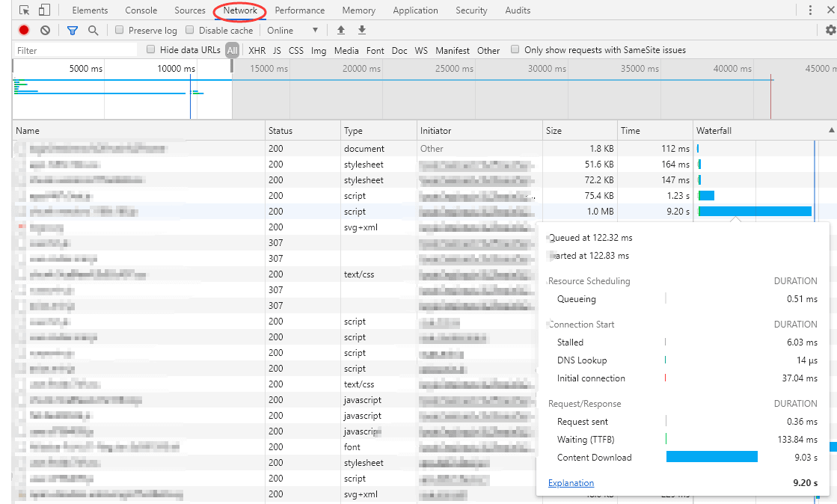Sort requests by Status column
837x504 pixels.
coord(303,130)
